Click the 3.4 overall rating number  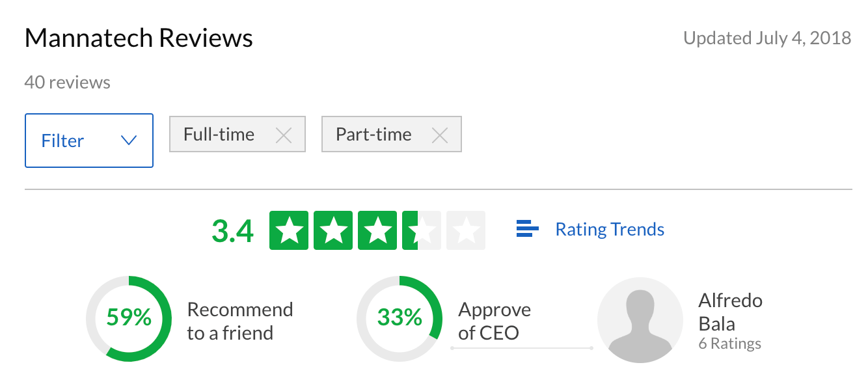232,231
